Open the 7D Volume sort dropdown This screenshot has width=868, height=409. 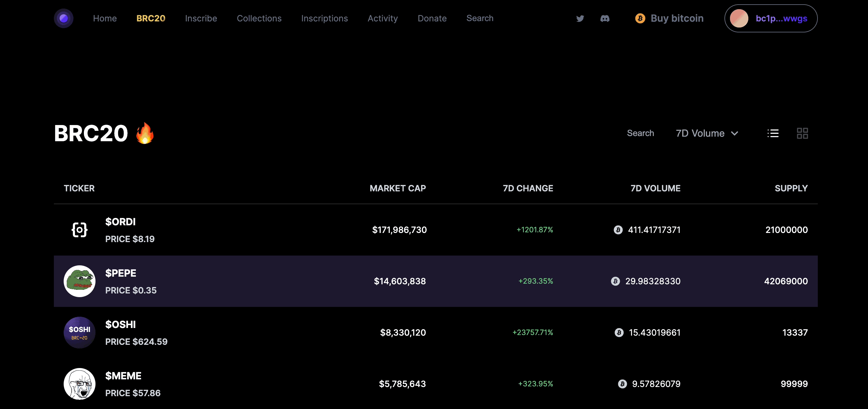pyautogui.click(x=700, y=133)
